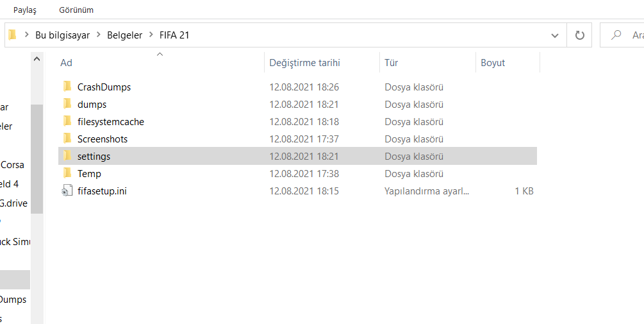Click the Screenshots folder icon
The height and width of the screenshot is (324, 644).
coord(67,139)
